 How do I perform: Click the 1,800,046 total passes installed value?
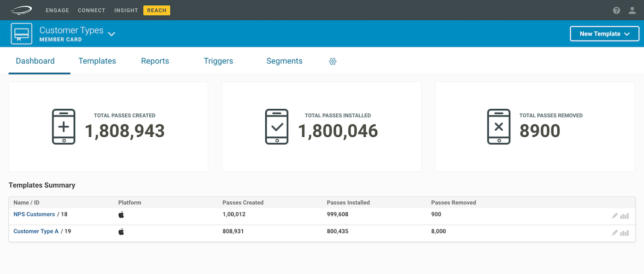pos(338,131)
